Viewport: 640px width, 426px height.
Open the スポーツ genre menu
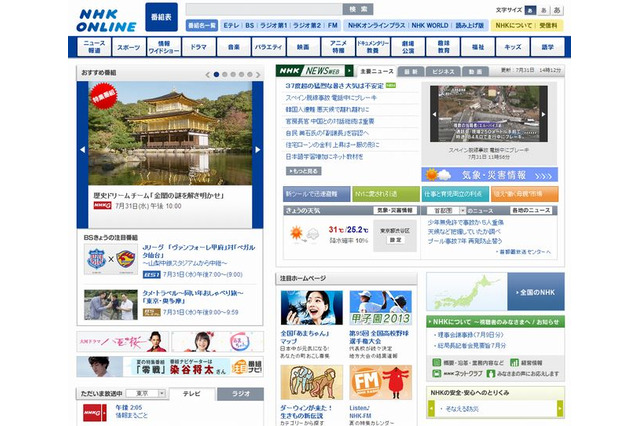coord(129,47)
